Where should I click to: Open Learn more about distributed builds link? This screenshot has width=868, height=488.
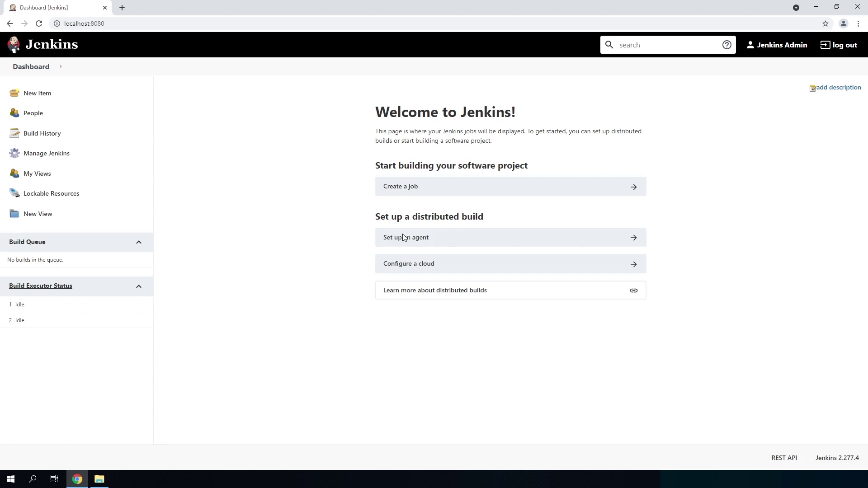pos(510,291)
